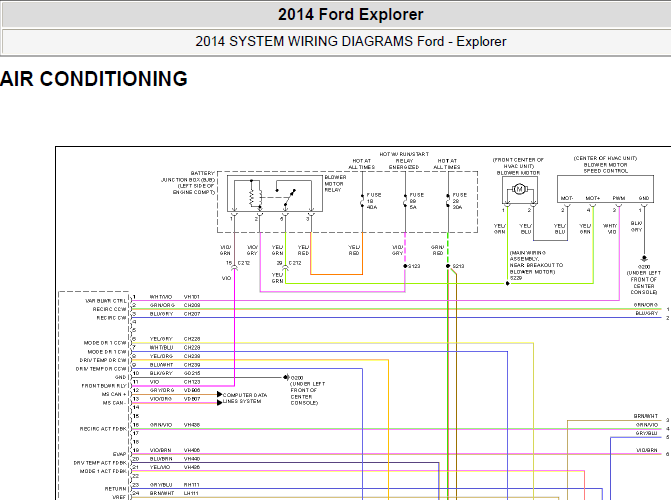This screenshot has height=500, width=671.
Task: Click the G200 ground symbol on the pin 10 wire
Action: pyautogui.click(x=286, y=377)
